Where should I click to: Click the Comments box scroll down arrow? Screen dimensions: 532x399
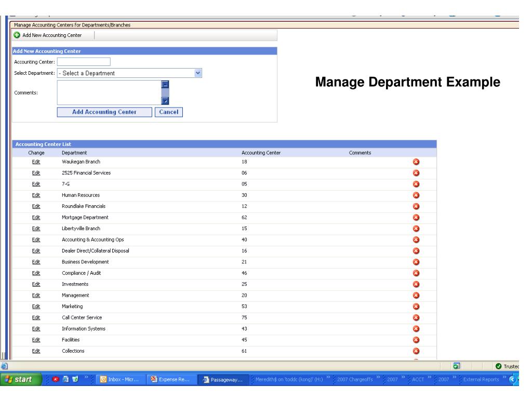(x=165, y=101)
